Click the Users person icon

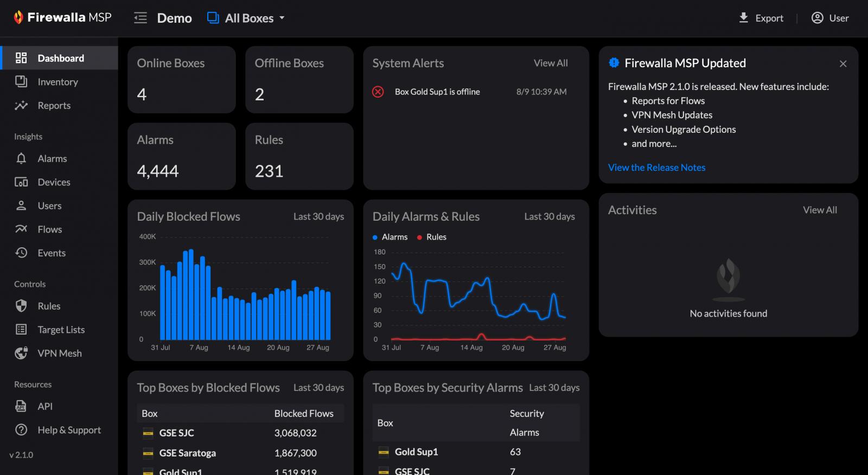tap(21, 206)
